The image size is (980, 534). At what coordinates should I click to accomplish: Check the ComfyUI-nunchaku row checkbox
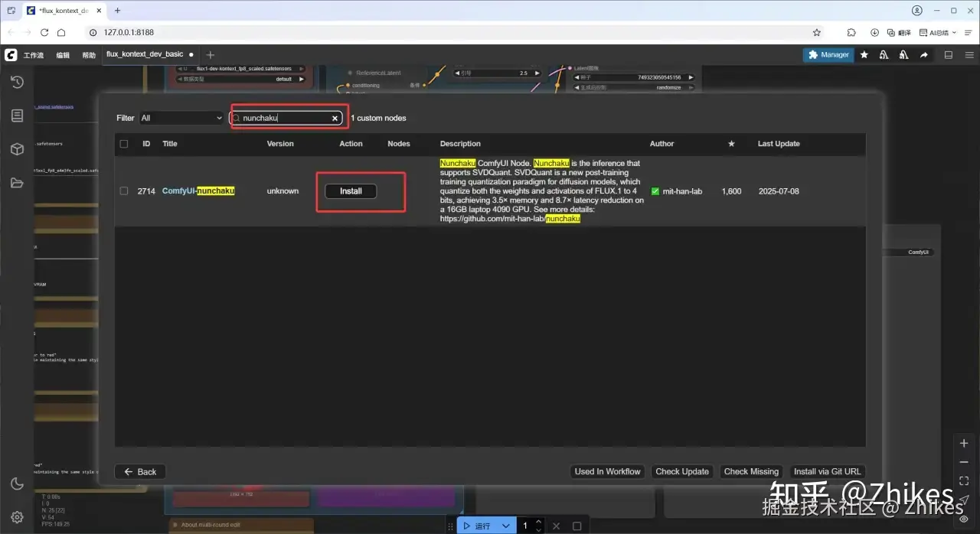(124, 191)
